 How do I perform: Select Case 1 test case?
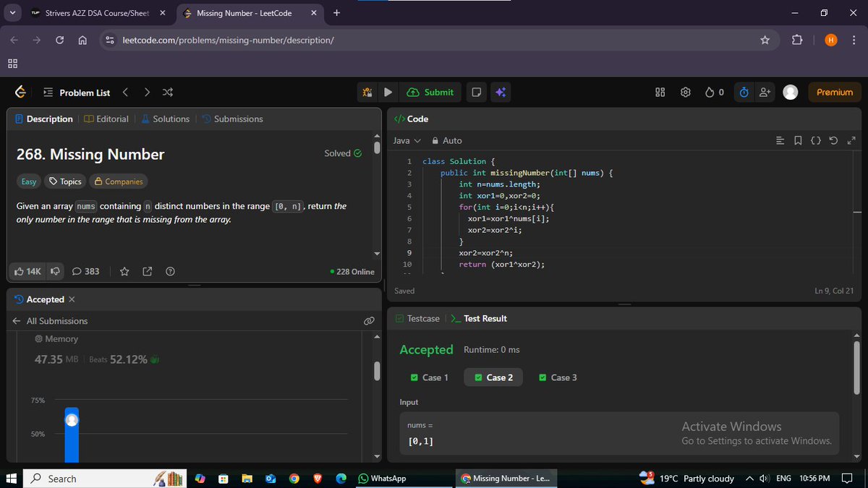click(429, 377)
